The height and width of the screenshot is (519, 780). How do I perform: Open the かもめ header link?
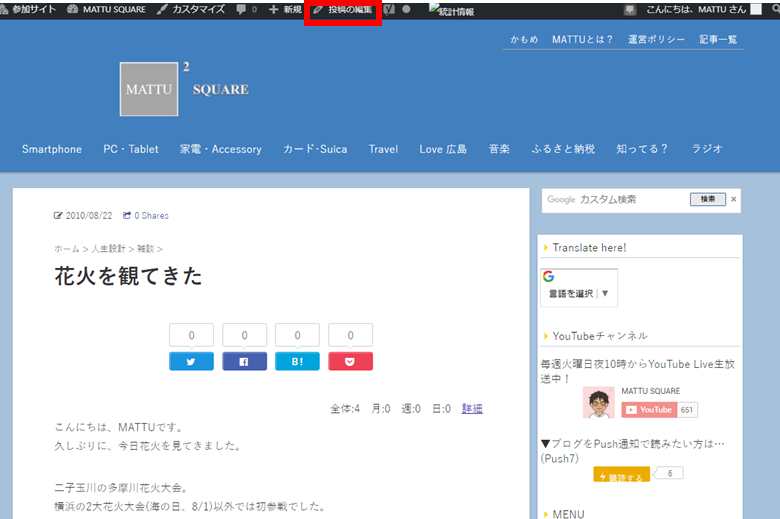click(x=524, y=39)
